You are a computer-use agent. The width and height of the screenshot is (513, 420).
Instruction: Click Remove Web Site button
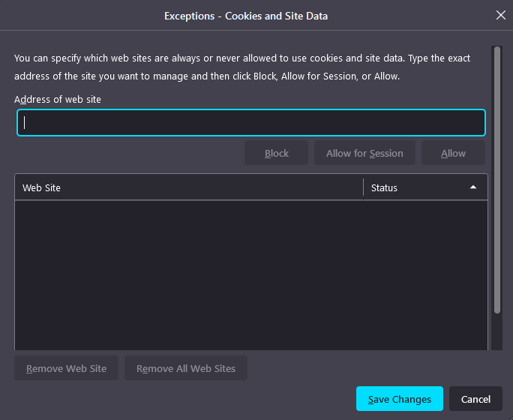[67, 368]
